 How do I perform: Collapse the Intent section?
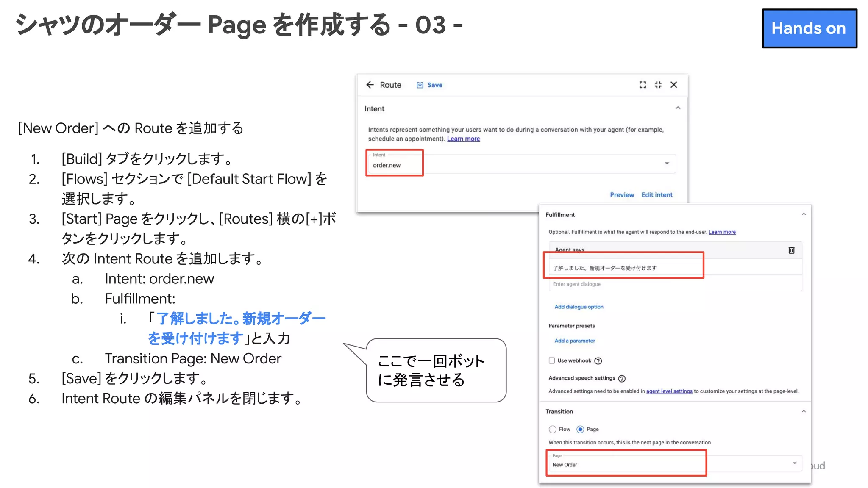pos(678,108)
